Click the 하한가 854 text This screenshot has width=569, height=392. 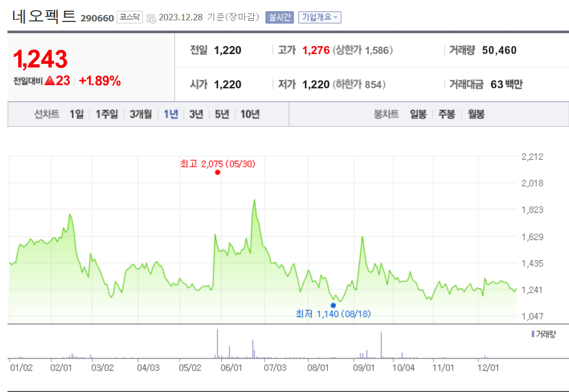coord(359,84)
